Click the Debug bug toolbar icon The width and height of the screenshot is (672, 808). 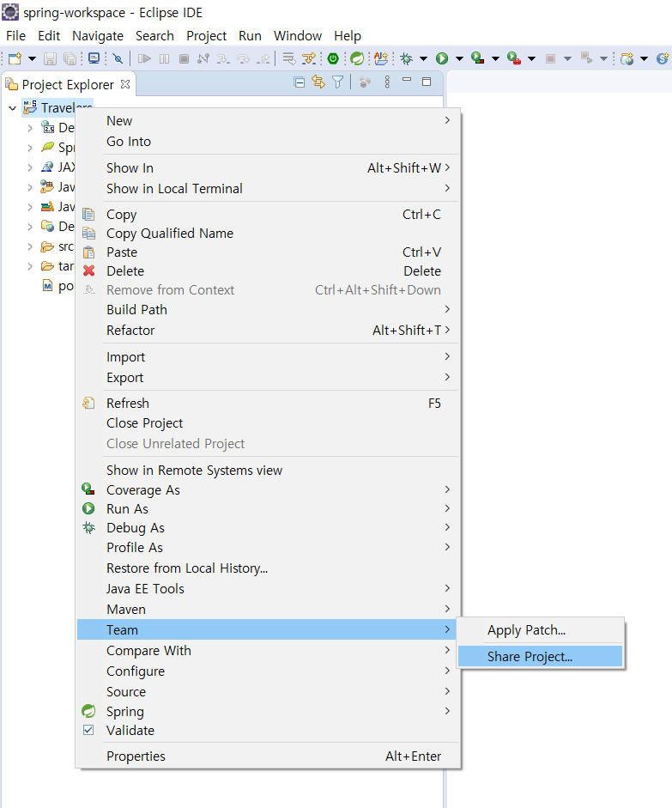point(406,58)
